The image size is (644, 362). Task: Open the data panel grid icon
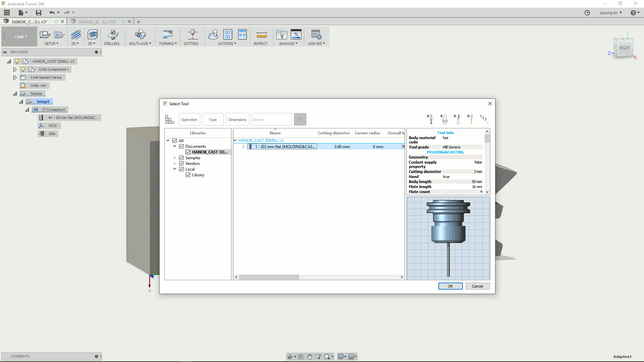click(x=7, y=13)
